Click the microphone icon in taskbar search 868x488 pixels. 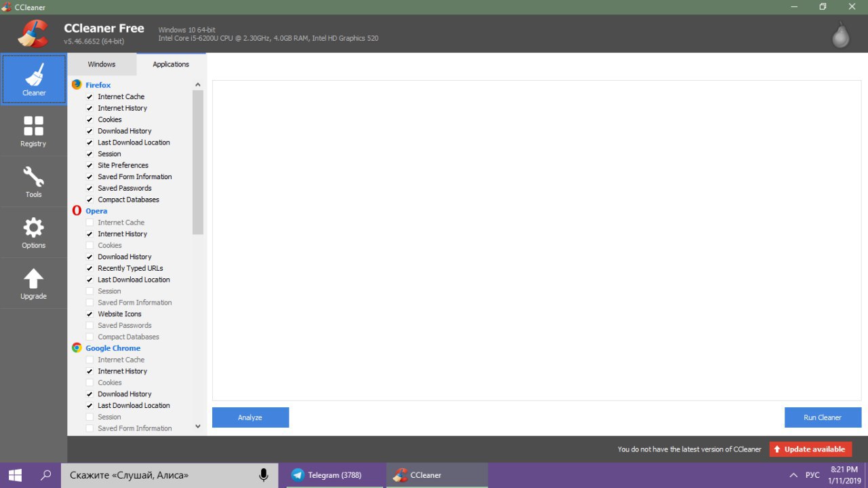(x=264, y=475)
